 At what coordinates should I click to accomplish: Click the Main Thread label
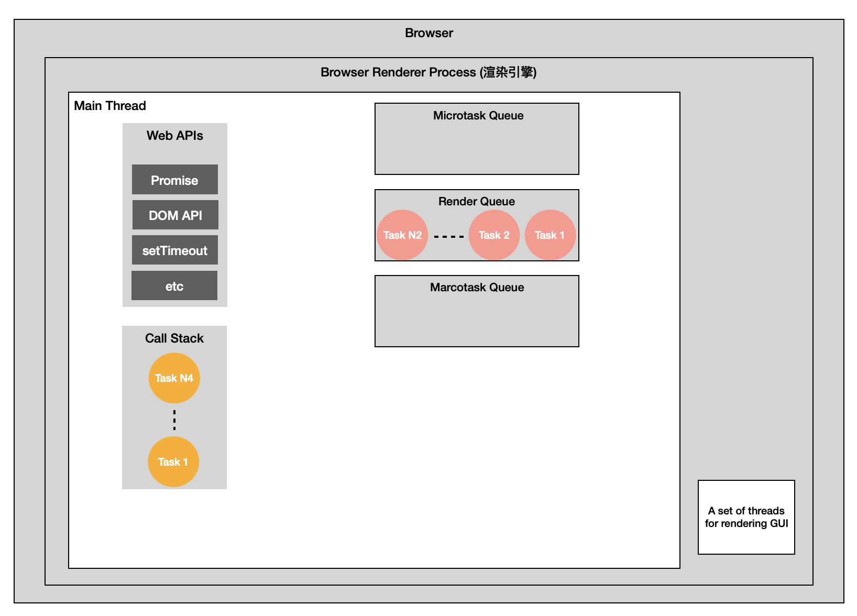tap(110, 106)
